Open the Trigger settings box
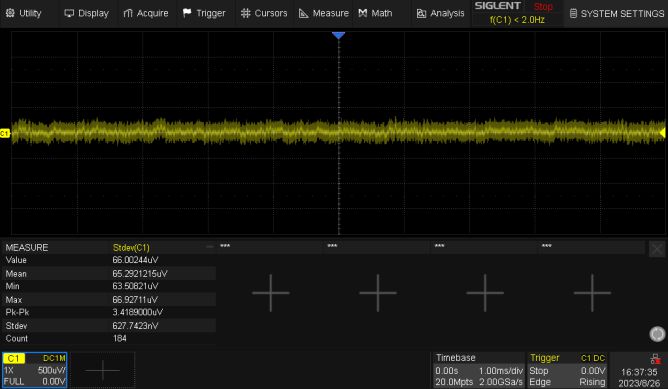This screenshot has width=668, height=389. click(x=567, y=370)
